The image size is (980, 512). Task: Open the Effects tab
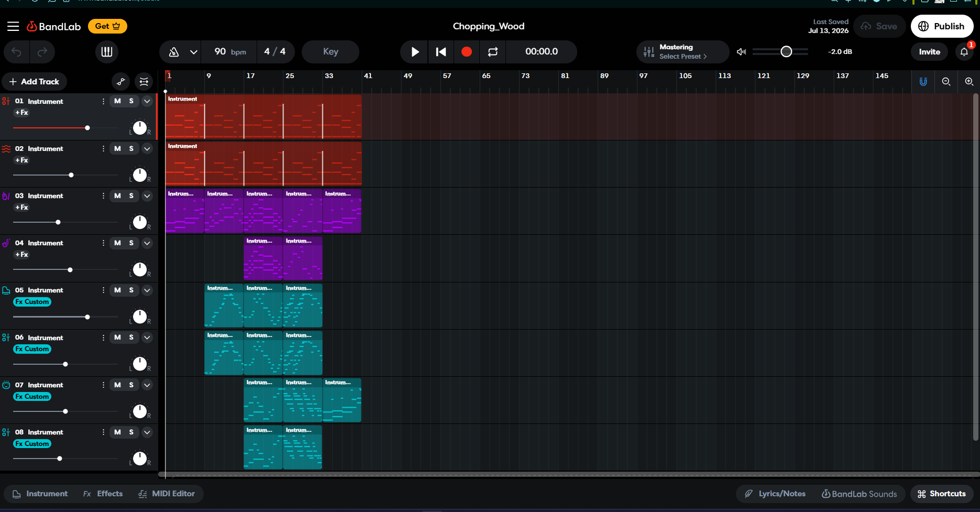tap(103, 494)
